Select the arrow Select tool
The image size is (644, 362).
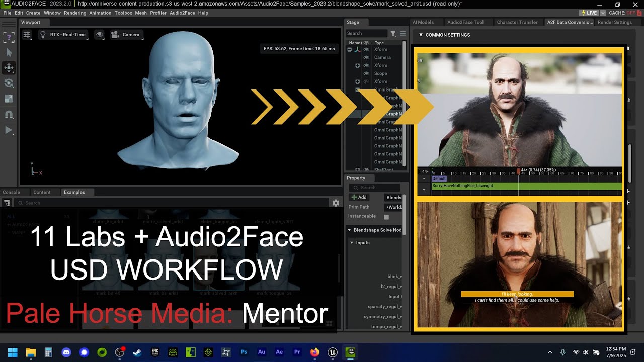[x=9, y=52]
